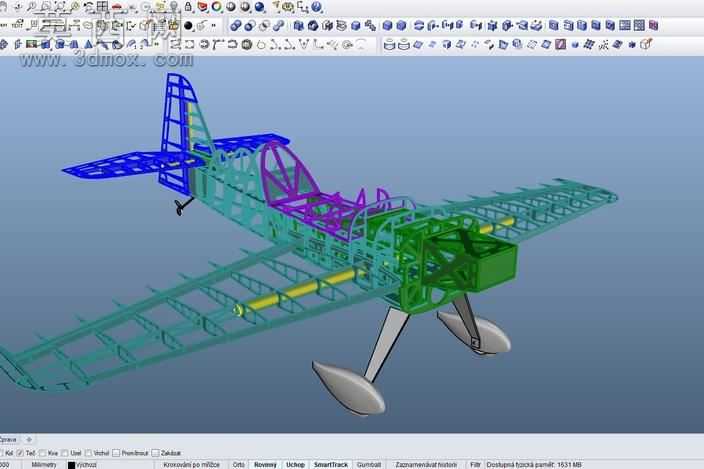Toggle Uchop osnap in status bar
Image resolution: width=704 pixels, height=469 pixels.
click(295, 465)
